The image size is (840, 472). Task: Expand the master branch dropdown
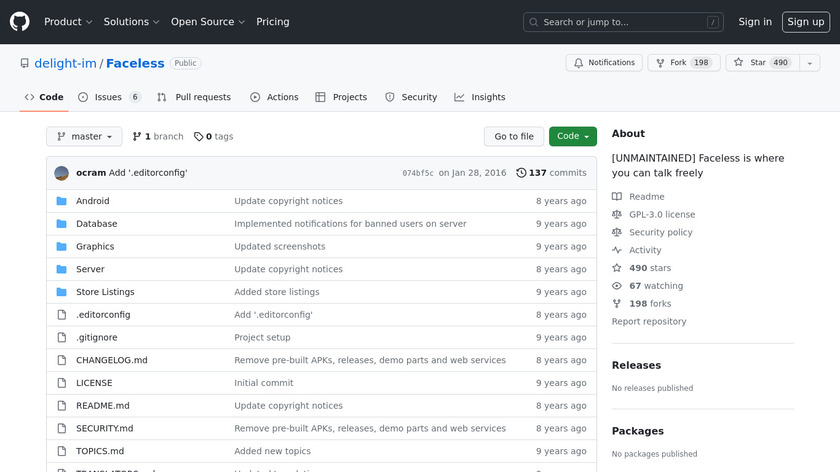[x=84, y=137]
